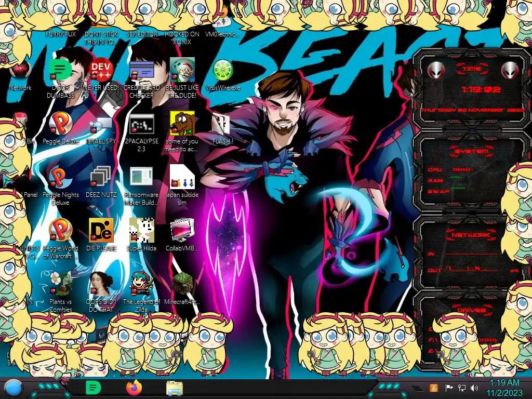Open the green document icon labeled D FOR DUMBASS
This screenshot has width=532, height=399.
click(x=61, y=71)
